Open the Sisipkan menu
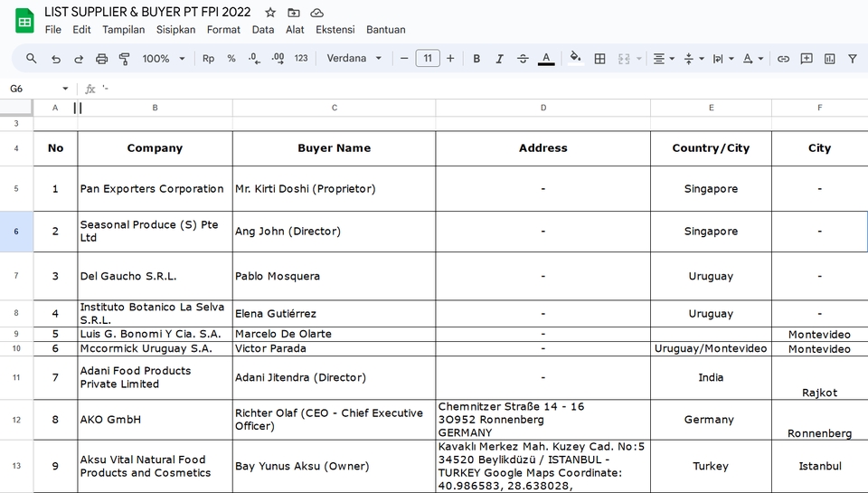 tap(176, 30)
